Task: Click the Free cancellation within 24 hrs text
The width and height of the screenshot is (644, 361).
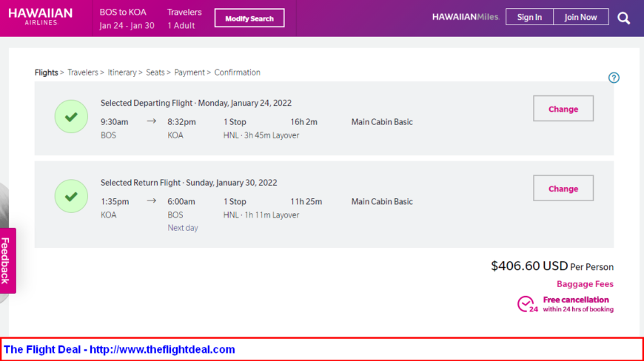Action: coord(578,304)
